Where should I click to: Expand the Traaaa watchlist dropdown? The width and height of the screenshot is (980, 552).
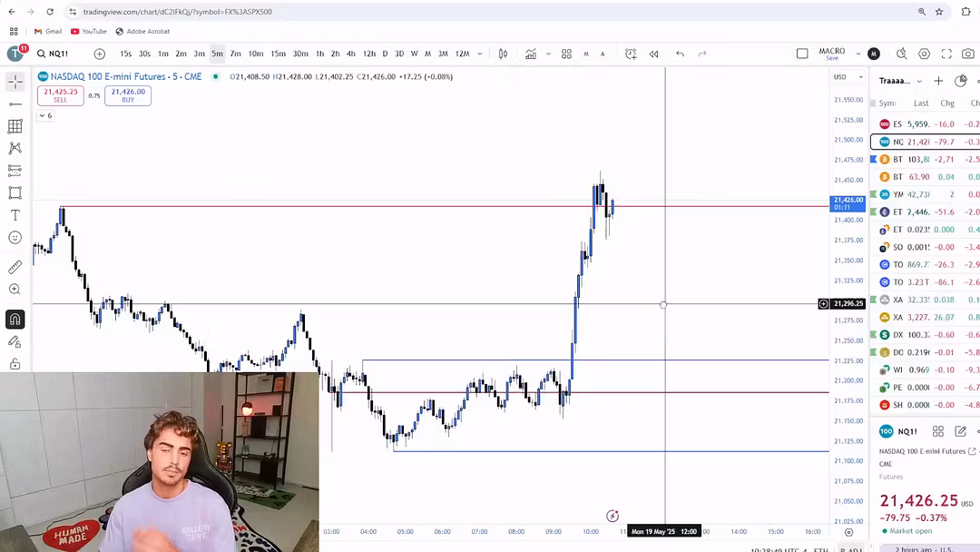pos(919,81)
